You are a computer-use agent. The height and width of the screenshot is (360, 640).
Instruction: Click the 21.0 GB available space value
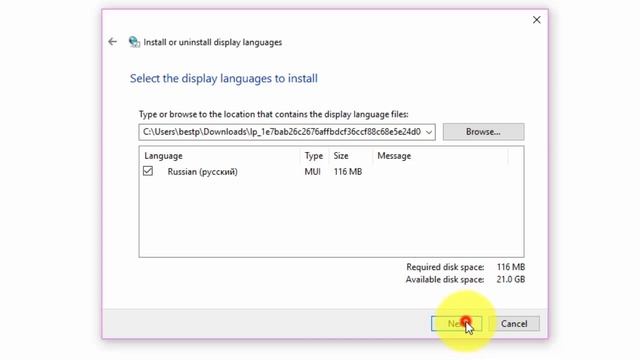[x=511, y=280]
